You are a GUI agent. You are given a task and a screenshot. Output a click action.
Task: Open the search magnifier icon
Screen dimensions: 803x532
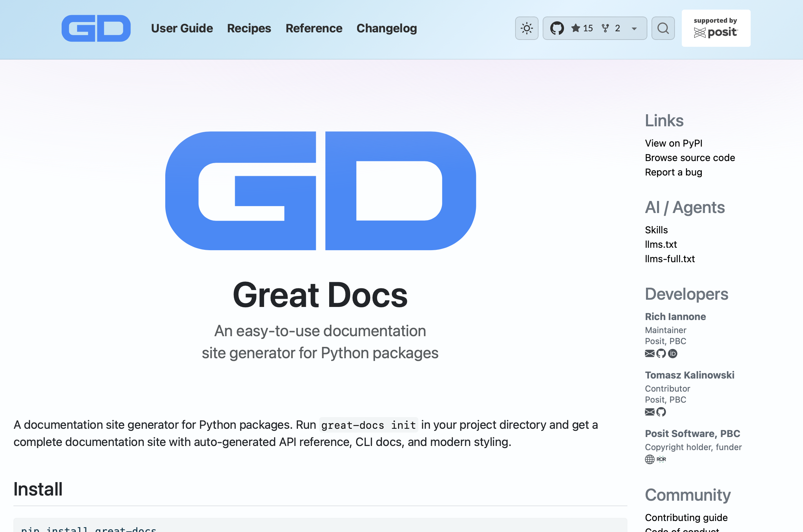click(663, 28)
